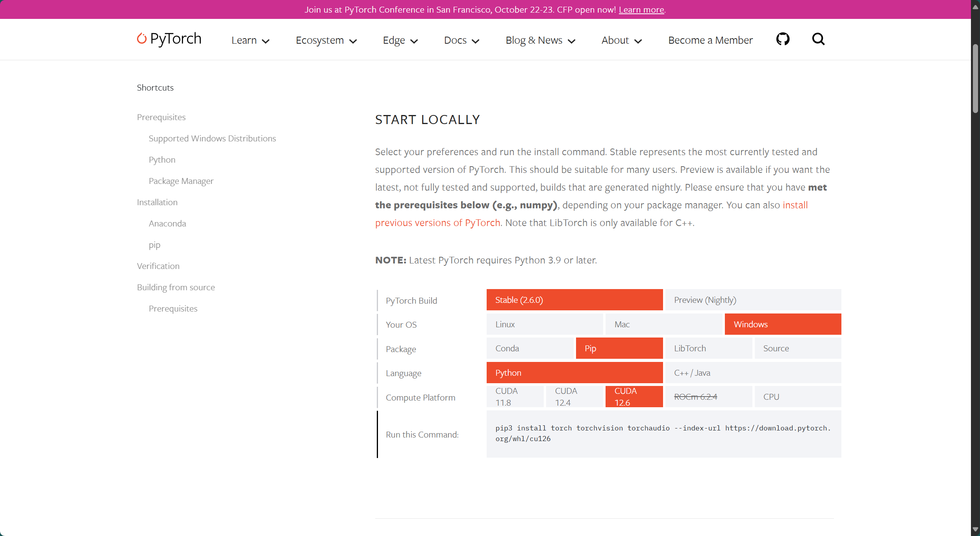The height and width of the screenshot is (536, 980).
Task: Open the Blog & News menu
Action: pyautogui.click(x=540, y=40)
